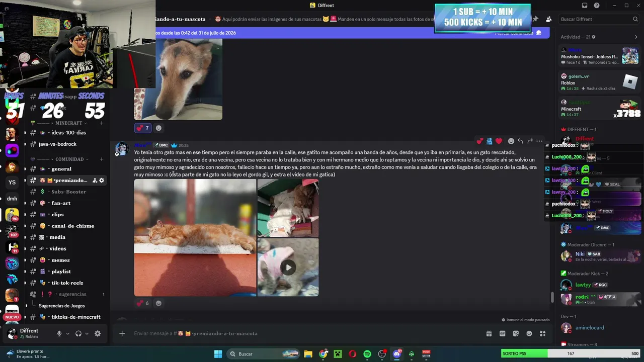Add reaction next to the 7 hearts
This screenshot has height=362, width=644.
tap(158, 128)
